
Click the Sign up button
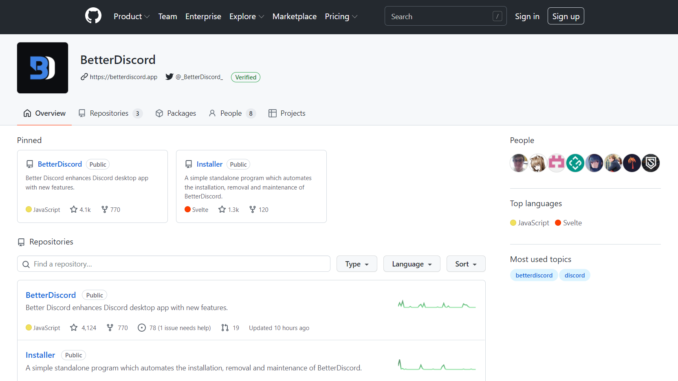(566, 16)
